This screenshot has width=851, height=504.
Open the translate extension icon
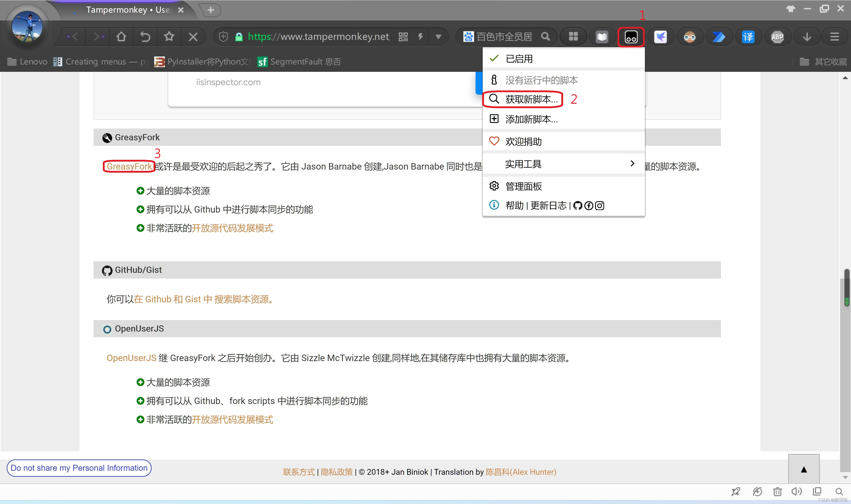pyautogui.click(x=748, y=37)
